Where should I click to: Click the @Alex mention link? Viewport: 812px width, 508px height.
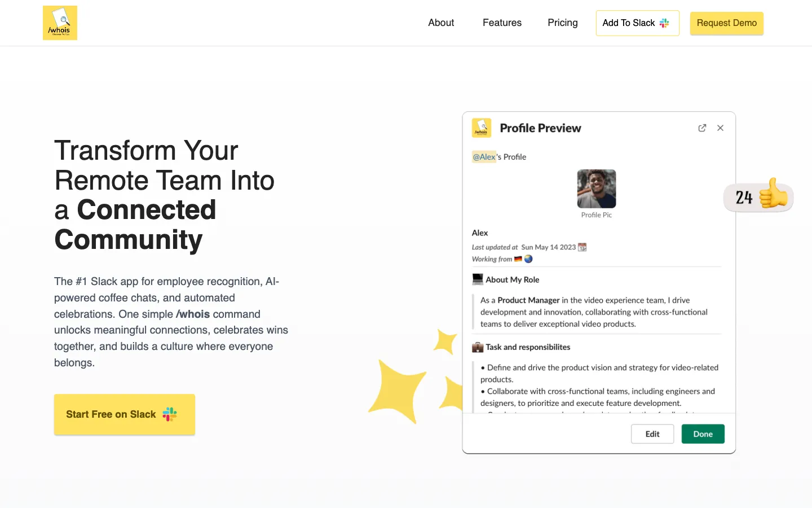click(484, 157)
